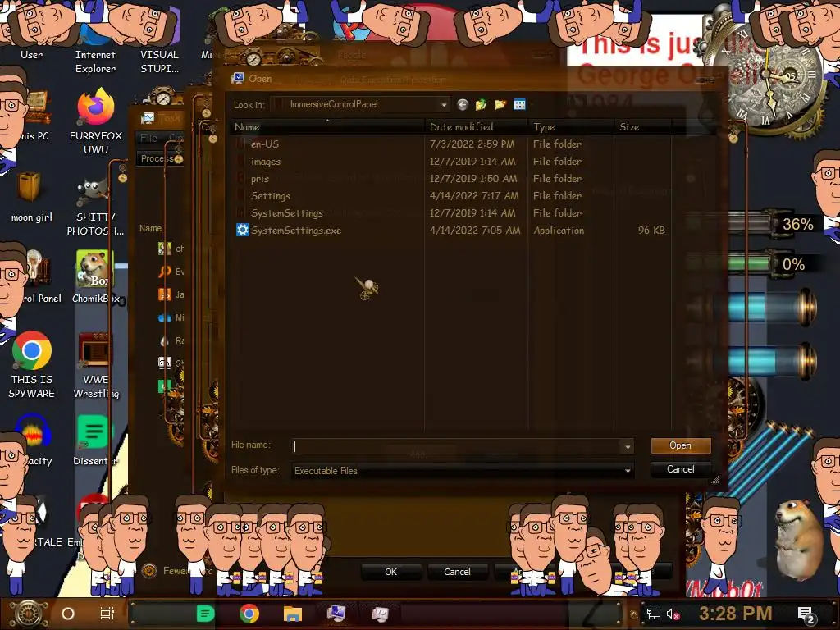This screenshot has width=840, height=630.
Task: Create a new folder in Open dialog
Action: pyautogui.click(x=500, y=104)
